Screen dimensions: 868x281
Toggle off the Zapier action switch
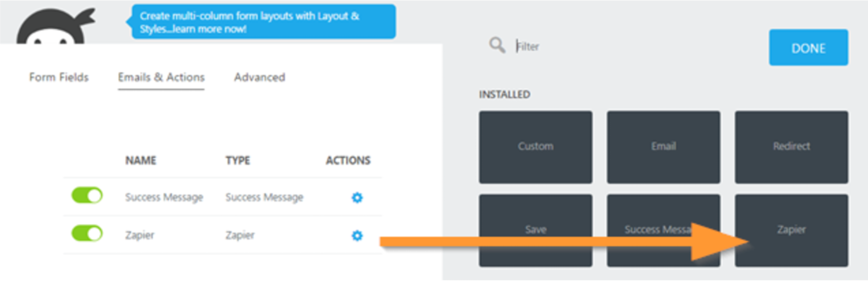coord(87,233)
